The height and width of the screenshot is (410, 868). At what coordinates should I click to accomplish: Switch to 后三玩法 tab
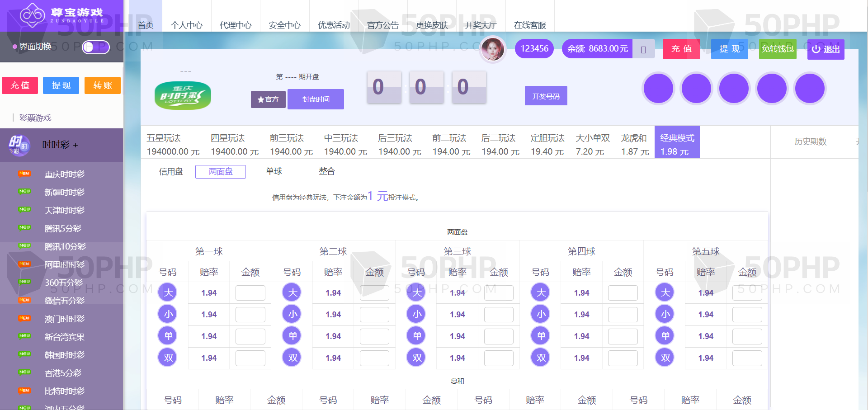pyautogui.click(x=399, y=144)
